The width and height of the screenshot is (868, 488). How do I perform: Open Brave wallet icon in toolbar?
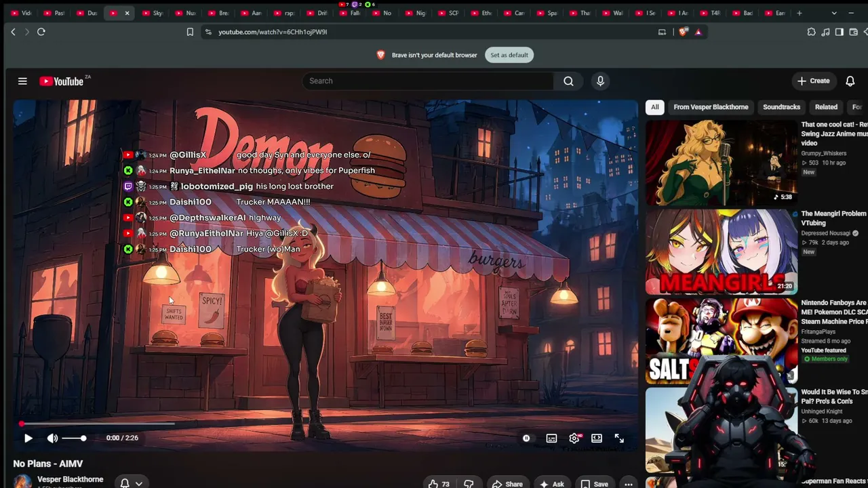[854, 32]
